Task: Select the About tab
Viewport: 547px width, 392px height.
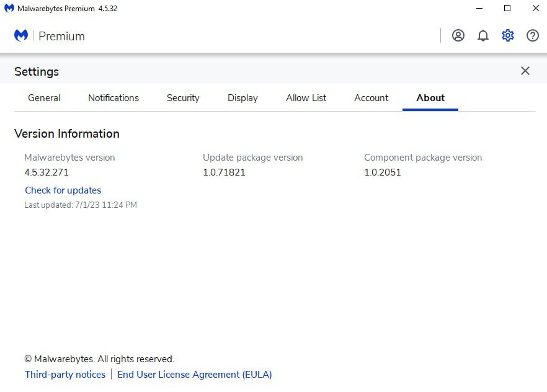Action: pos(430,98)
